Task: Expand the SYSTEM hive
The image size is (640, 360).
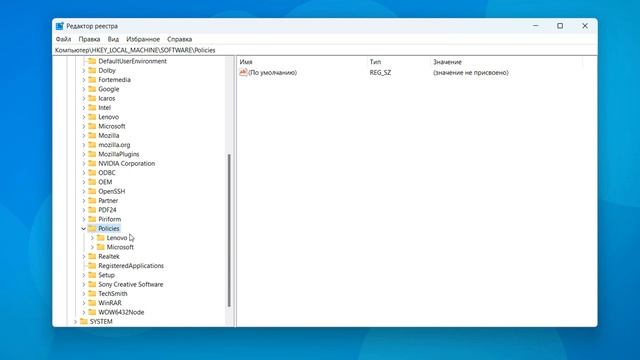Action: click(75, 322)
